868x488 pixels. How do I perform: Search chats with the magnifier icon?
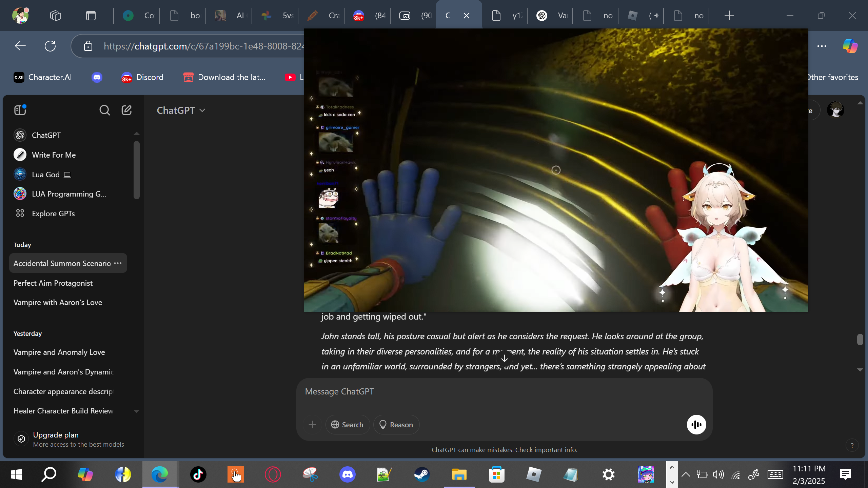[105, 110]
